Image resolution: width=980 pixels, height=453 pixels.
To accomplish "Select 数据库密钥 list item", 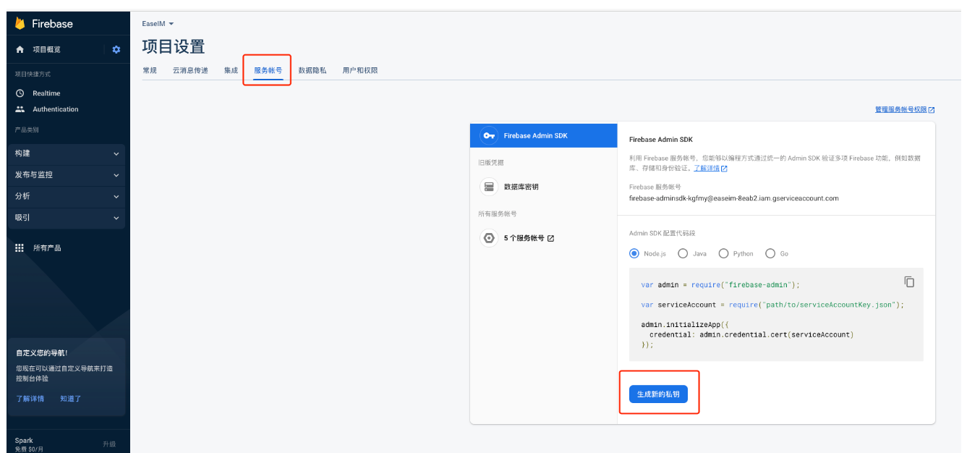I will 543,187.
